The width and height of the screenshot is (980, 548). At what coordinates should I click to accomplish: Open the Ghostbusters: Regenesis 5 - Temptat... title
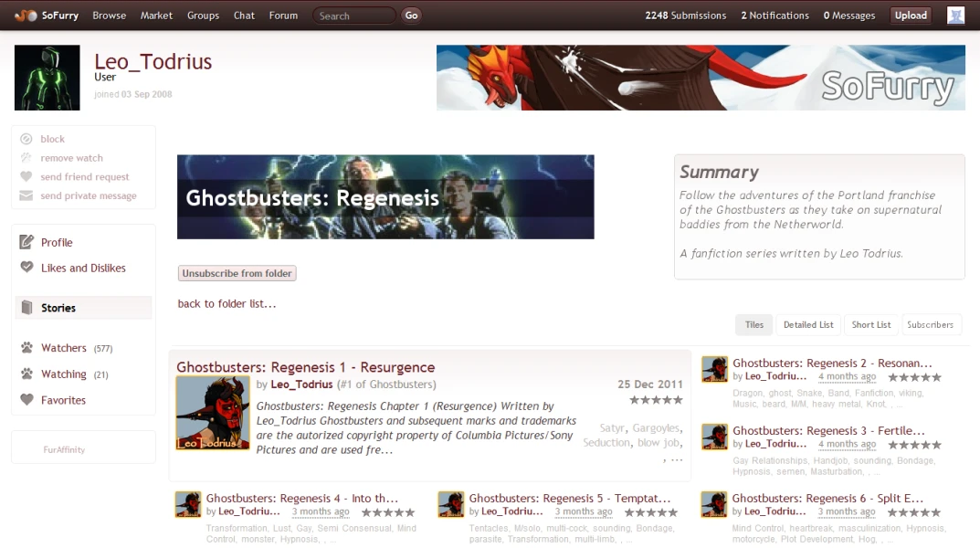tap(569, 498)
